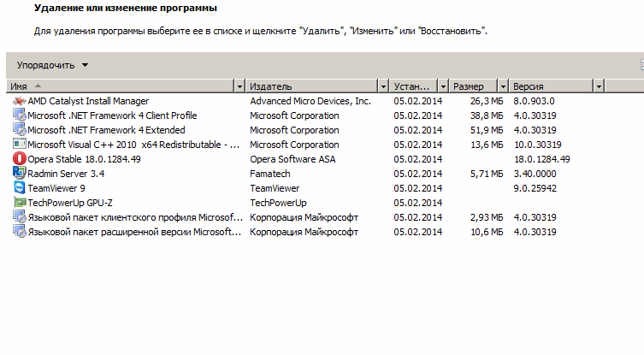This screenshot has width=644, height=355.
Task: Select the Famatech publisher entry
Action: point(270,174)
